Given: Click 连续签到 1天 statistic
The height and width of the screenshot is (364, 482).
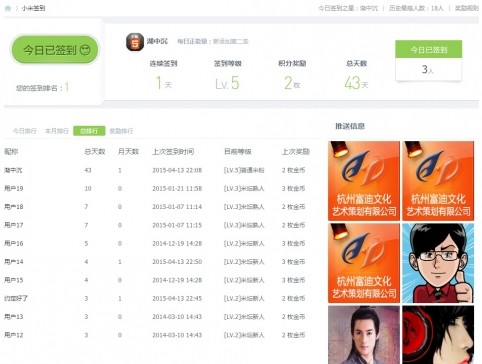Looking at the screenshot, I should [163, 75].
